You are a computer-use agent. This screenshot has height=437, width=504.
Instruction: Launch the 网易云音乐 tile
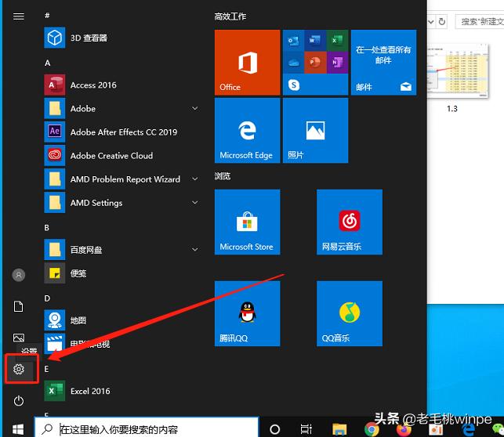pyautogui.click(x=350, y=222)
